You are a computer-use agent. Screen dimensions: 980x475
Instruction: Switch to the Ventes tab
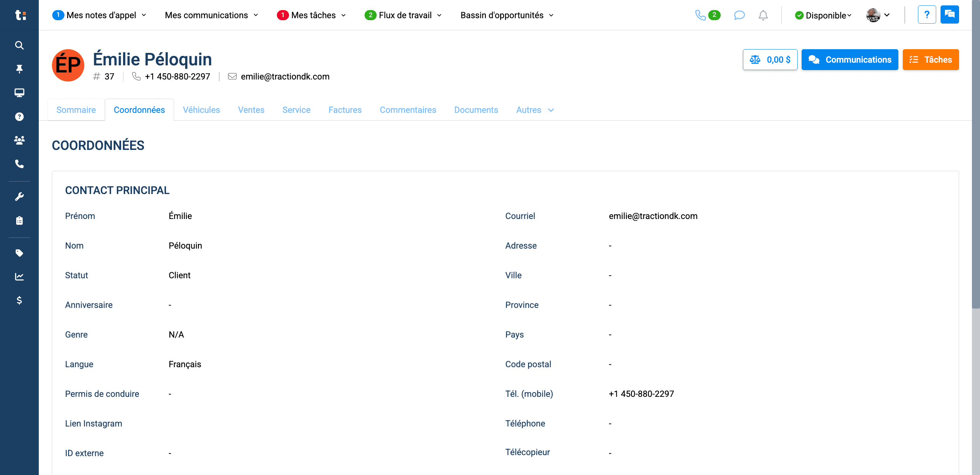click(251, 110)
